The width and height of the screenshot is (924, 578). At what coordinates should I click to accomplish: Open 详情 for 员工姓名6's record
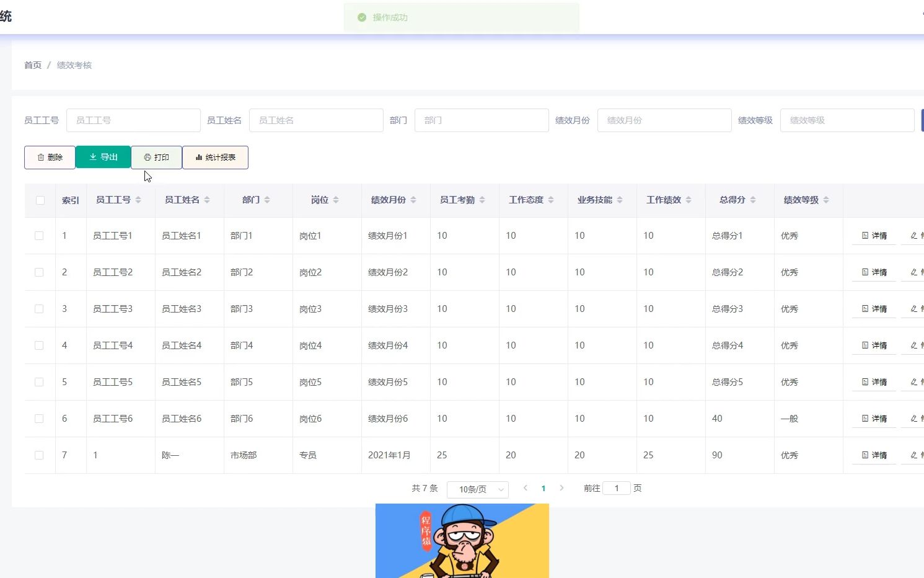coord(874,418)
